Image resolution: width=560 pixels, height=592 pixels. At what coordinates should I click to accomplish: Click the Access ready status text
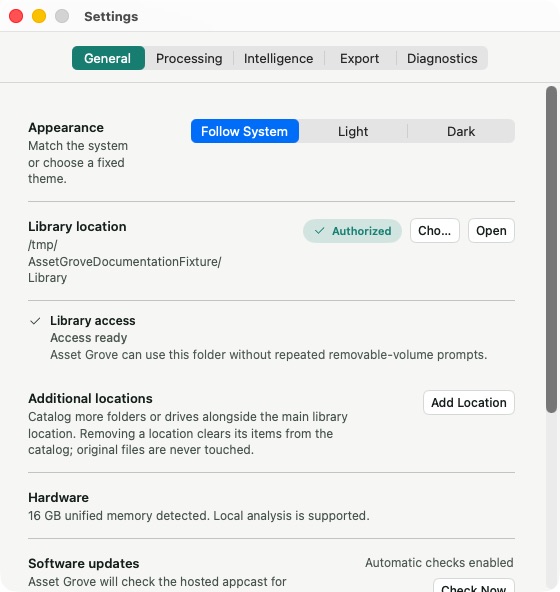coord(89,338)
